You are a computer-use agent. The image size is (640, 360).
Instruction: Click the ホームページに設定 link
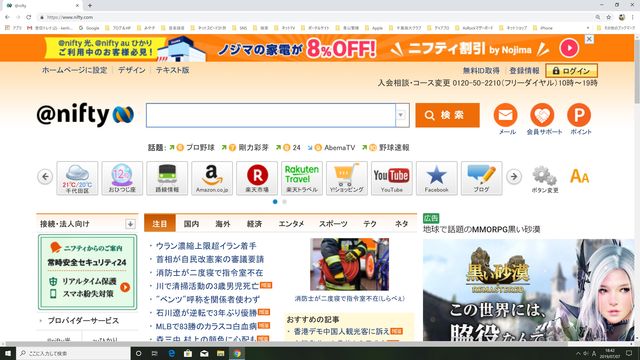[x=74, y=70]
